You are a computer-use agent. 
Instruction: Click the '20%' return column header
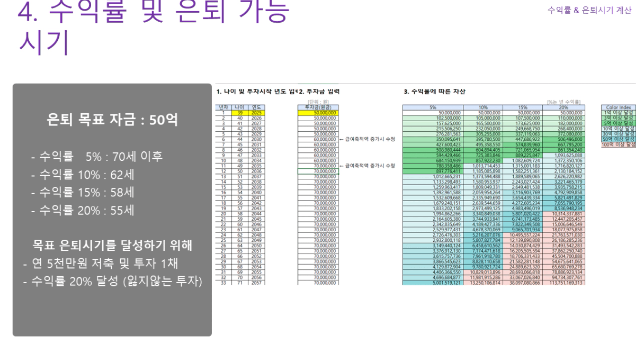click(x=563, y=107)
